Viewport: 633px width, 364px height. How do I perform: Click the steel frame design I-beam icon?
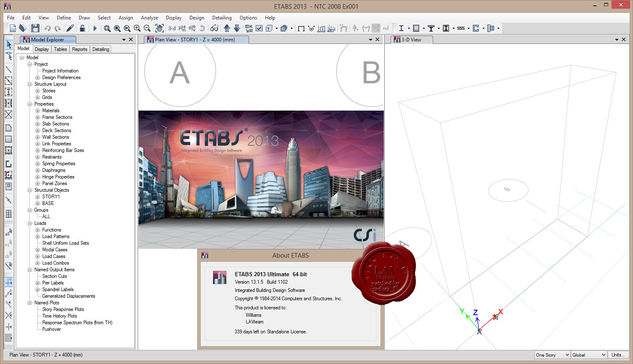(401, 28)
